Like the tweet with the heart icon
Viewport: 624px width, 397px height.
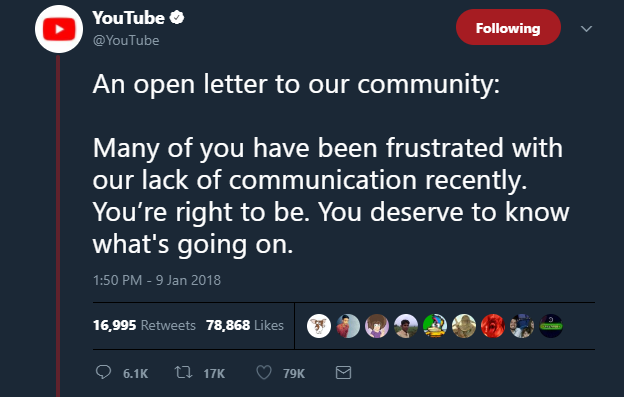click(264, 373)
